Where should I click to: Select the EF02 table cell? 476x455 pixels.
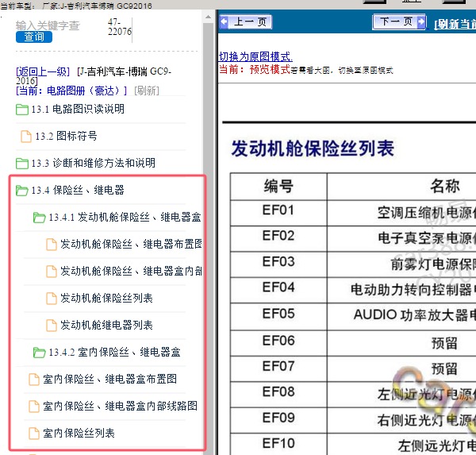pos(278,238)
